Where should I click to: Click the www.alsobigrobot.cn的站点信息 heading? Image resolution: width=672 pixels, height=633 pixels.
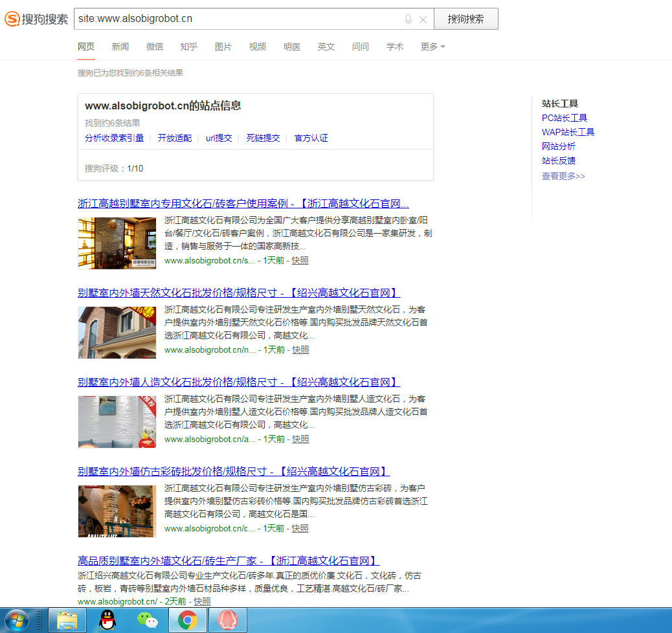click(163, 106)
